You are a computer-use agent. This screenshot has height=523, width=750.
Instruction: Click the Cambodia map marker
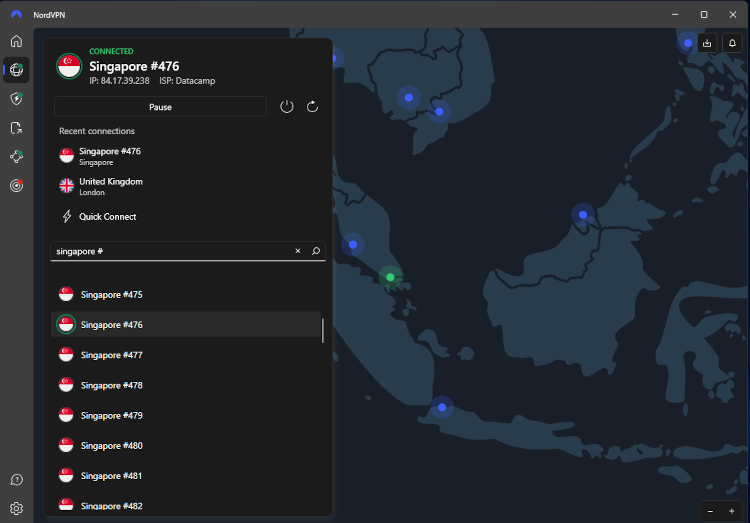coord(408,98)
